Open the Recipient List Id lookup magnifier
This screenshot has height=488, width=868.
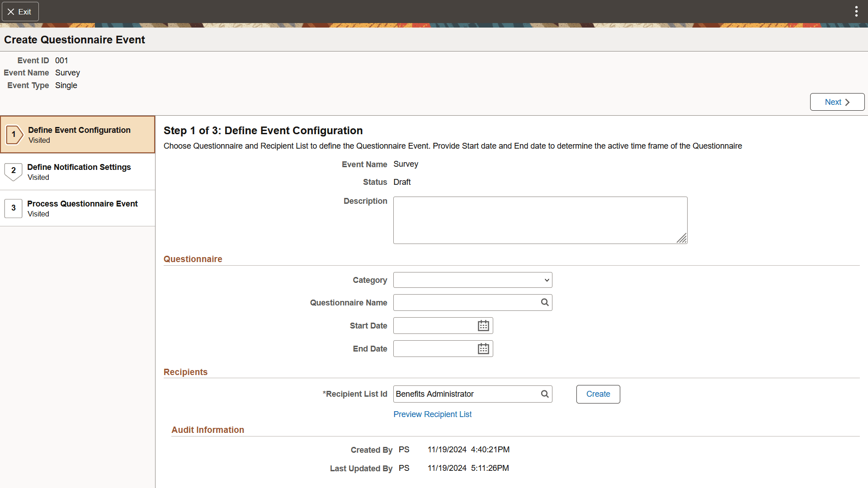[x=544, y=394]
